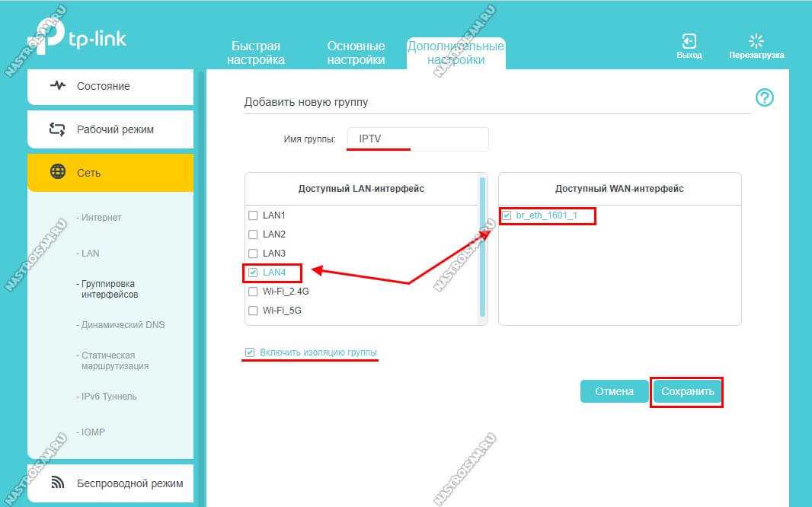
Task: Open Динамический DNS in sidebar
Action: [123, 325]
